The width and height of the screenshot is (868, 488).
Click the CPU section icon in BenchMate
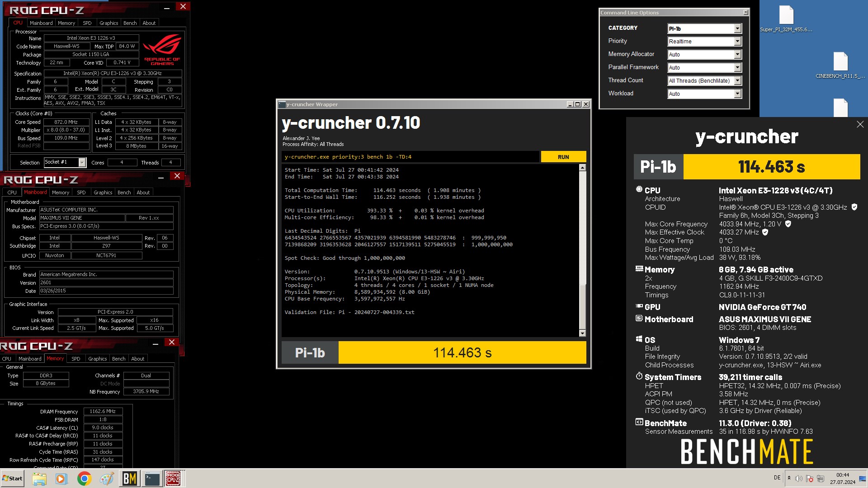pos(639,190)
